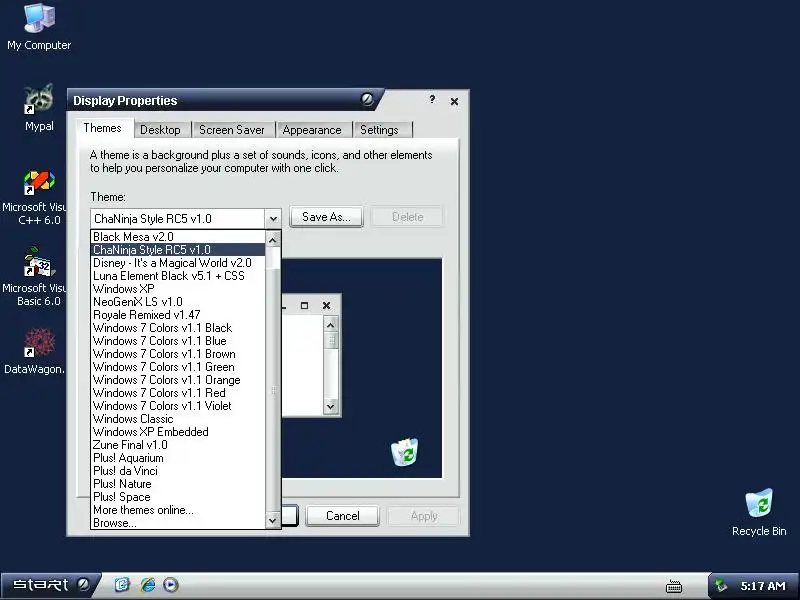Choose the Black Mesa v2.0 theme
Image resolution: width=800 pixels, height=600 pixels.
coord(178,237)
